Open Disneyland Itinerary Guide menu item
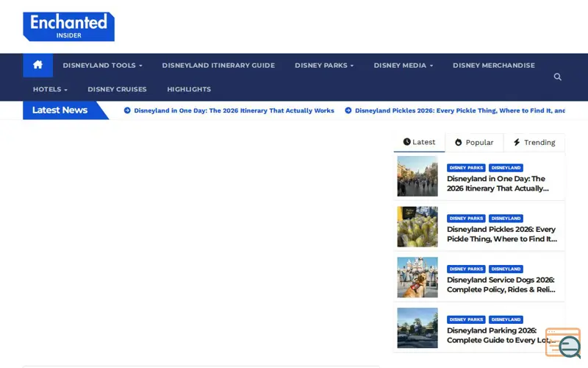The image size is (588, 368). [218, 66]
